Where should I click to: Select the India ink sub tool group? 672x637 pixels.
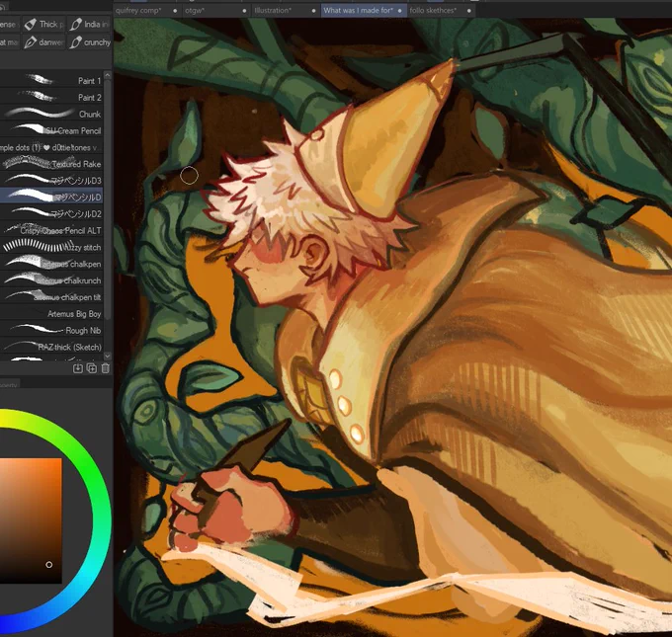89,25
